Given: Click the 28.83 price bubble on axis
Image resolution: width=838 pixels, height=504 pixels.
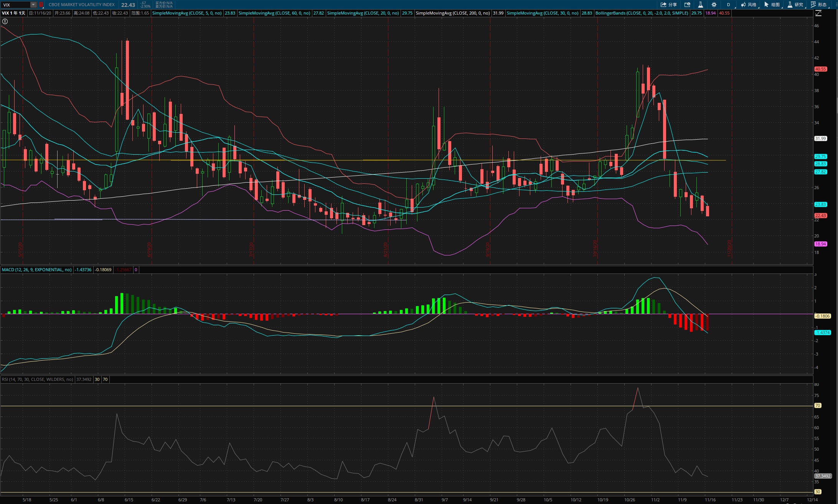Looking at the screenshot, I should [x=820, y=164].
